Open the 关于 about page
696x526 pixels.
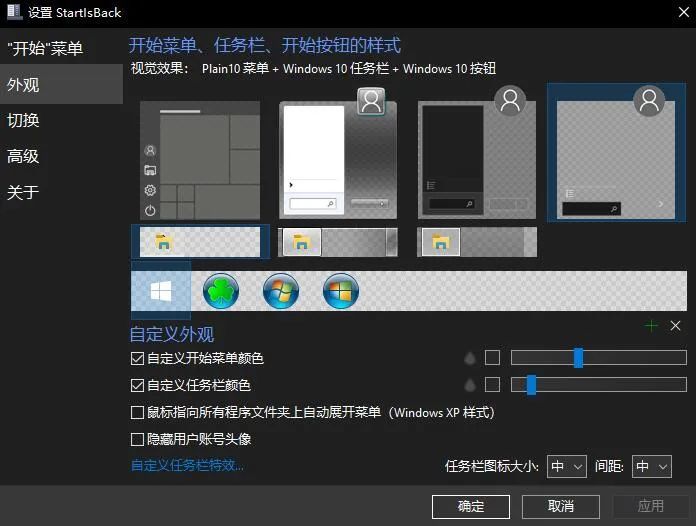coord(61,192)
